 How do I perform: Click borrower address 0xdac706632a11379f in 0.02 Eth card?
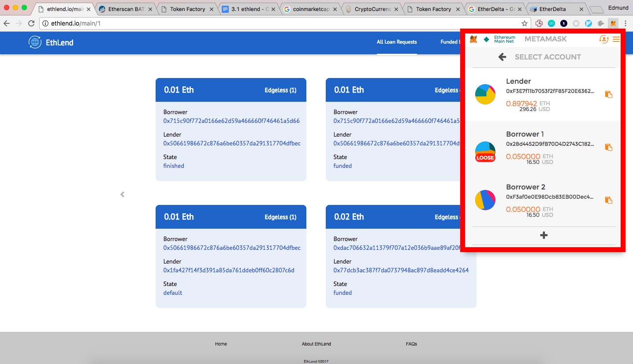397,248
